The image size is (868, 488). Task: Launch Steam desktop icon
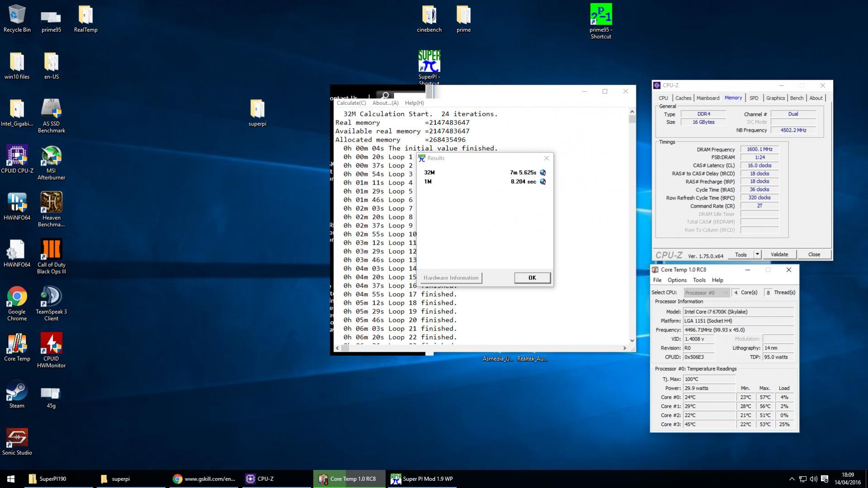coord(17,394)
